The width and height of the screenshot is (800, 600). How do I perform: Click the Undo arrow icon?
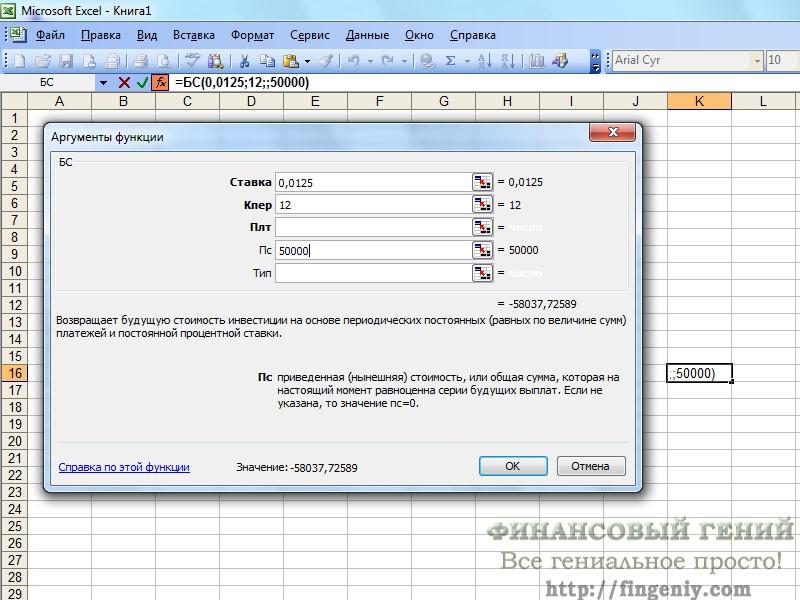click(x=353, y=61)
